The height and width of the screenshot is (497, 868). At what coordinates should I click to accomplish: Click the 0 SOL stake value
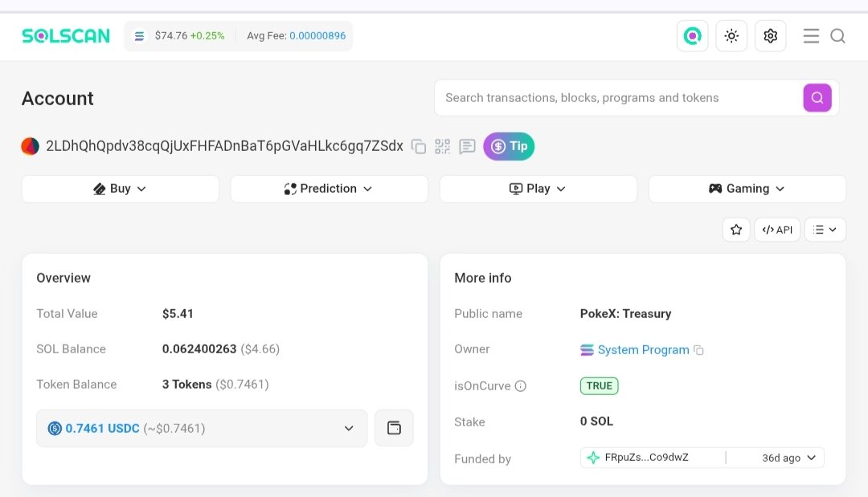(596, 422)
